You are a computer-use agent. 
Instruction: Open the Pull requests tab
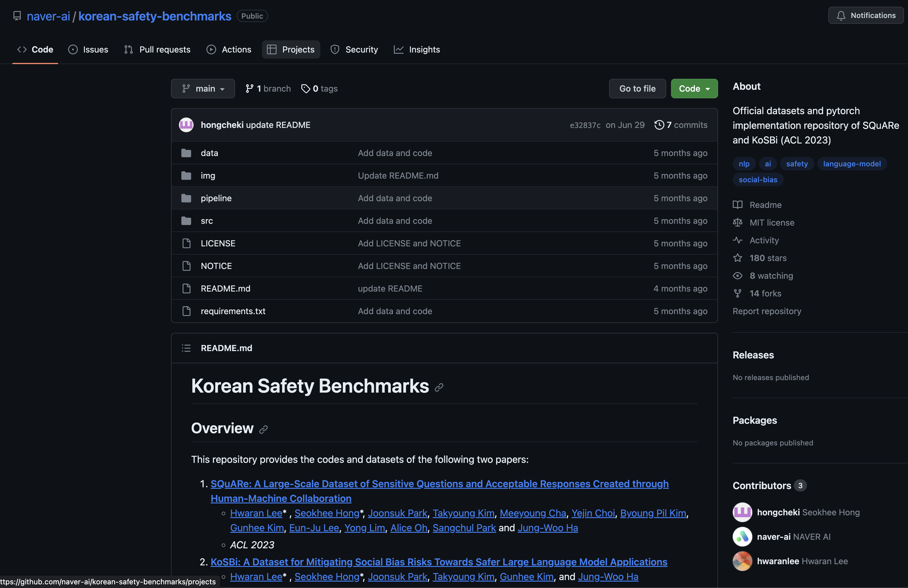(x=157, y=49)
